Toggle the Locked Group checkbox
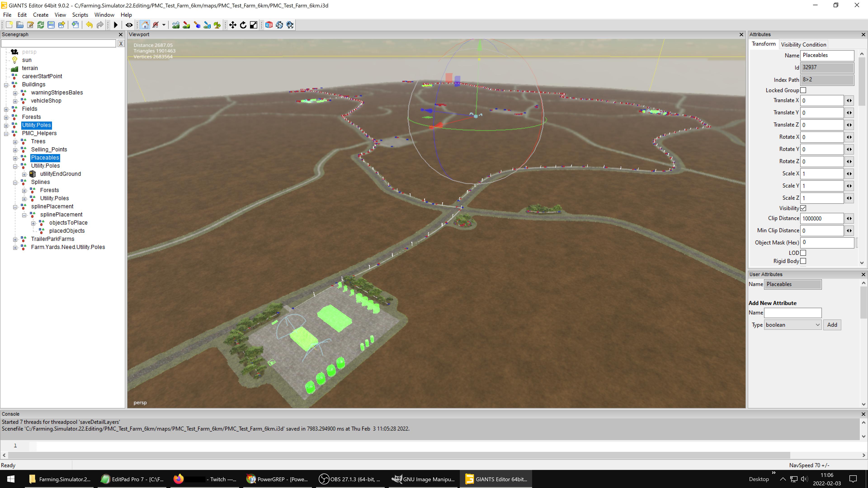868x488 pixels. [x=803, y=90]
